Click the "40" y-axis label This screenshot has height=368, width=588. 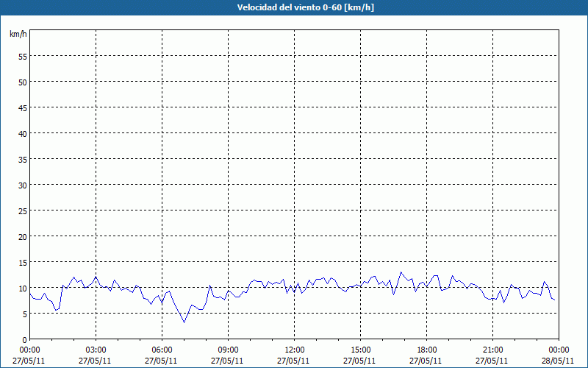pos(23,133)
